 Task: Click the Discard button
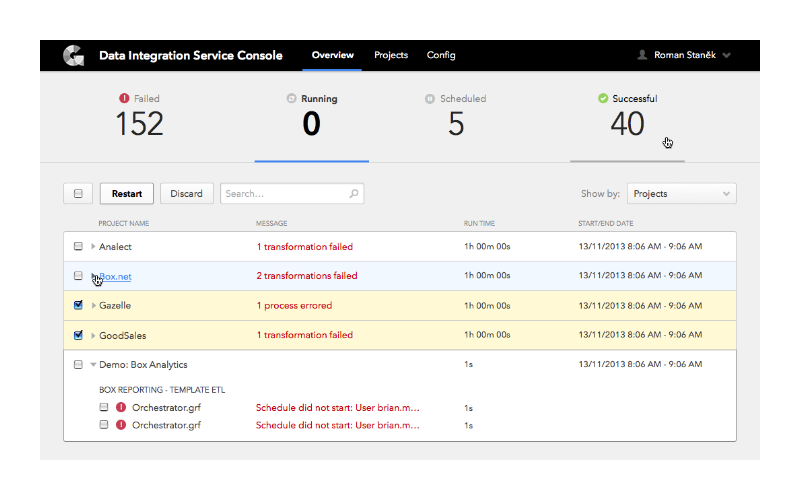pos(186,193)
